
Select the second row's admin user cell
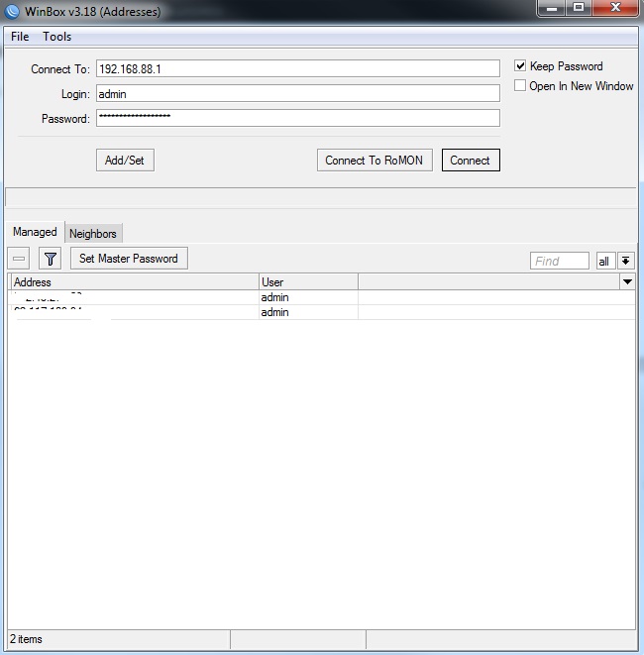(308, 312)
